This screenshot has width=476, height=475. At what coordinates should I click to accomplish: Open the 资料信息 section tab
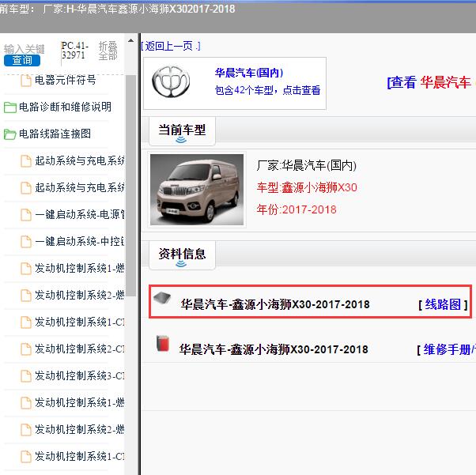[182, 255]
